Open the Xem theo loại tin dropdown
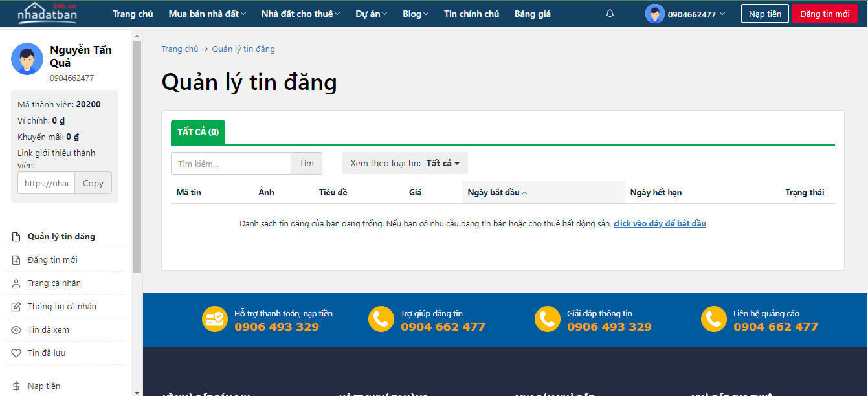The height and width of the screenshot is (396, 868). (405, 164)
